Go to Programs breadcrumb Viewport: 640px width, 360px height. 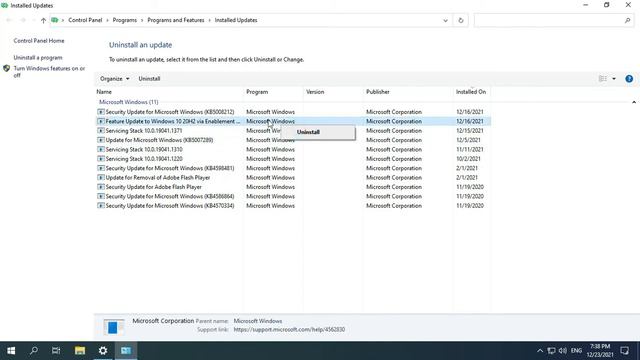124,20
